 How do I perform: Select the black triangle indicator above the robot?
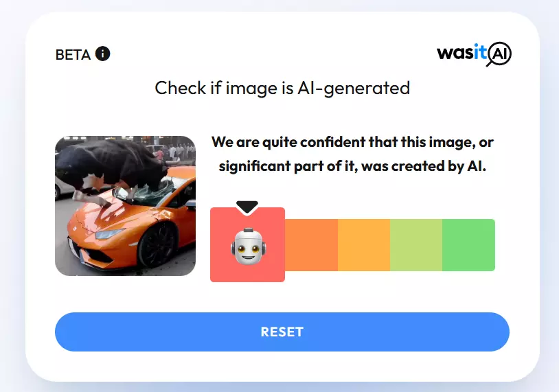[x=247, y=207]
